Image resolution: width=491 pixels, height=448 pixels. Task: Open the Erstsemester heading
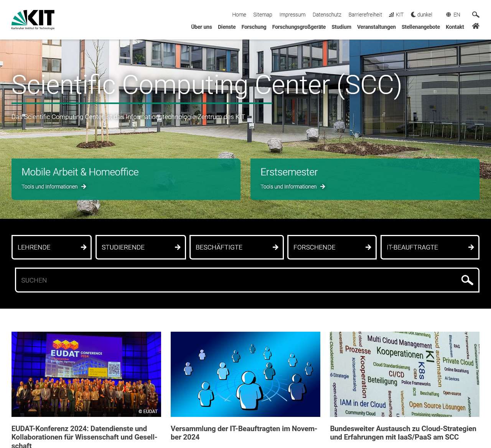[289, 172]
